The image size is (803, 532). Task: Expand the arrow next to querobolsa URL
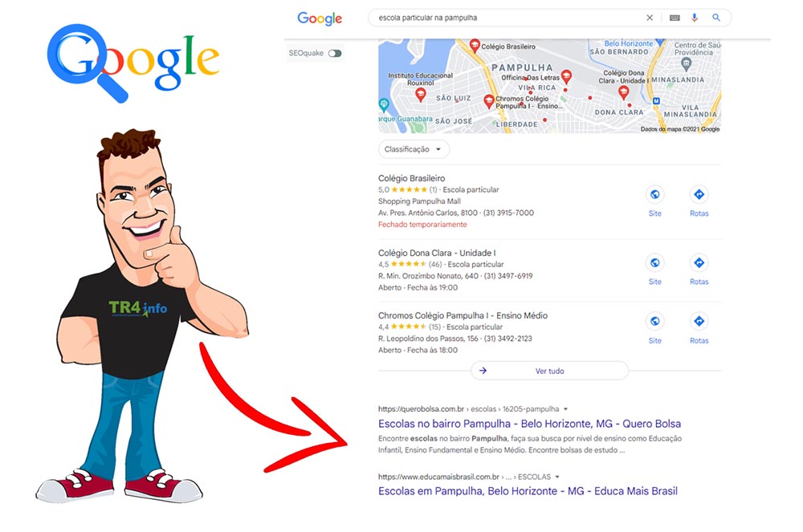point(565,409)
